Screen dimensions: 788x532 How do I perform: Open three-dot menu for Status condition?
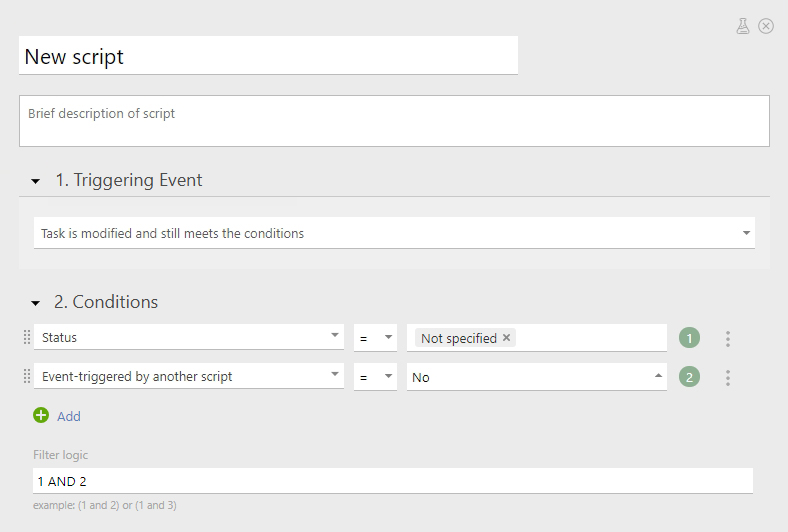point(728,339)
